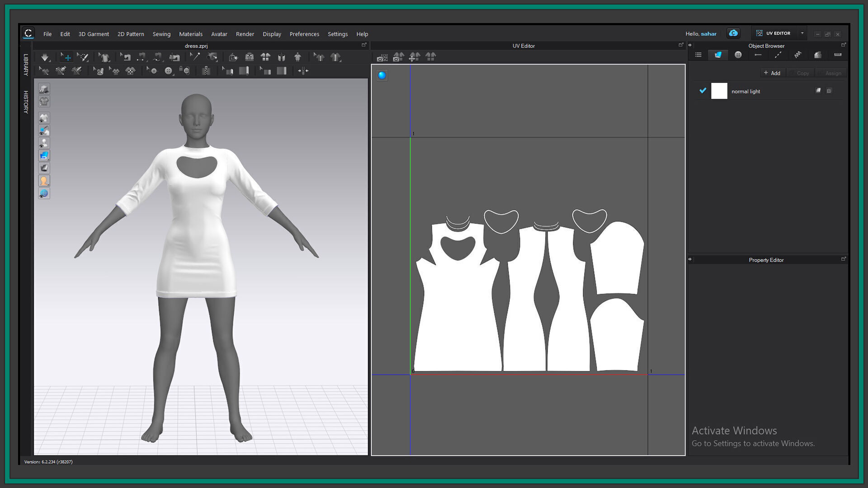Pop out the Object Browser window
Viewport: 868px width, 488px height.
click(843, 45)
